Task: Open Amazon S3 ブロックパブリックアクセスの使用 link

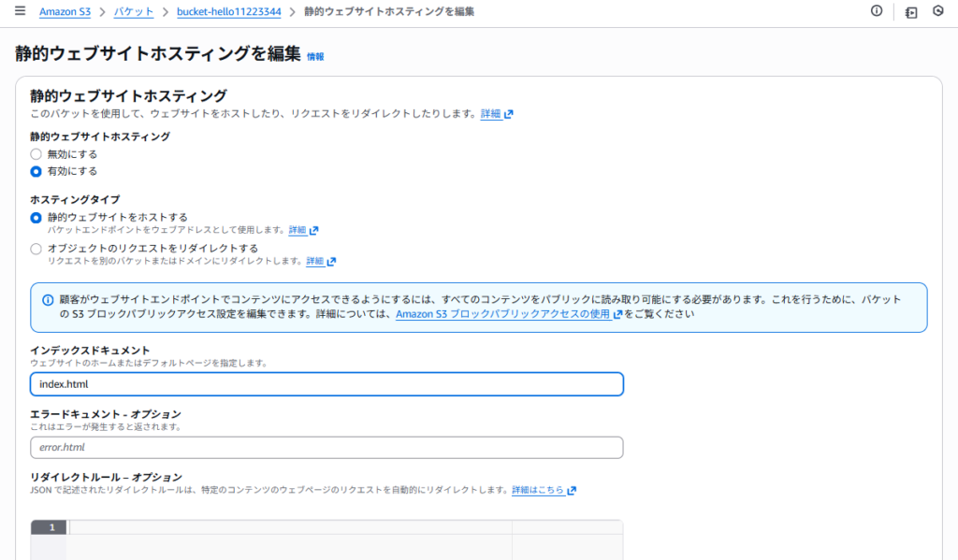Action: tap(502, 315)
